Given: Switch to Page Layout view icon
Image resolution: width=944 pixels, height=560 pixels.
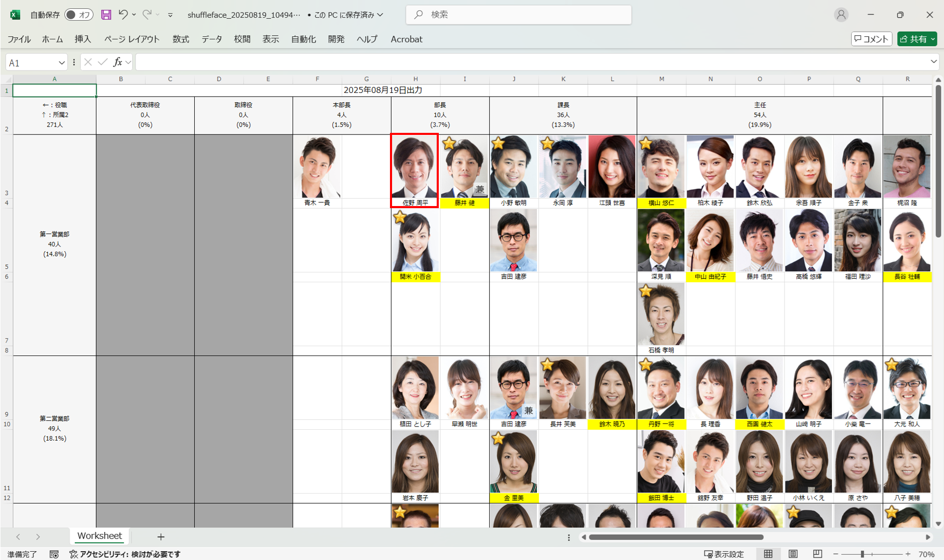Looking at the screenshot, I should point(793,554).
